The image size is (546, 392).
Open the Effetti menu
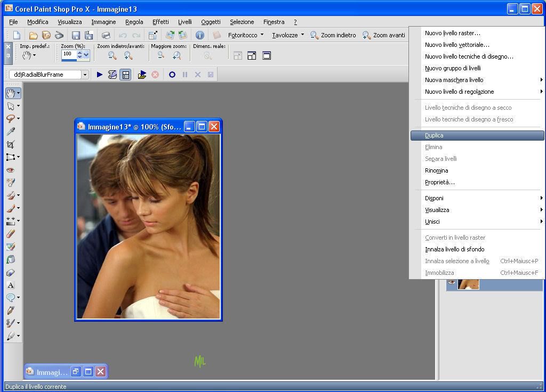160,22
